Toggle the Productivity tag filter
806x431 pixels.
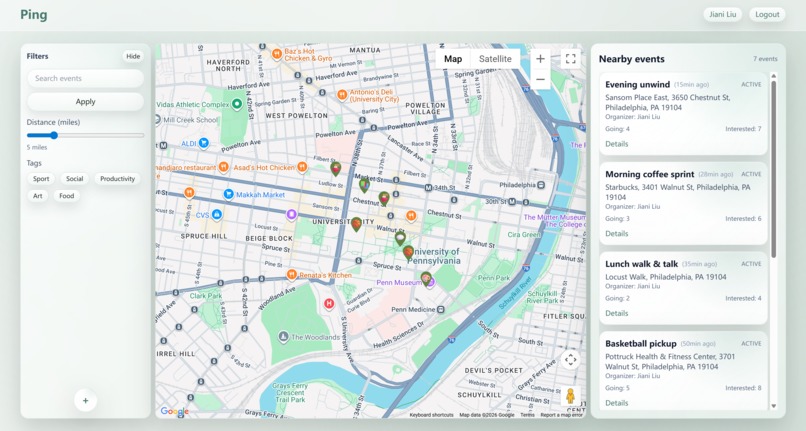[117, 179]
